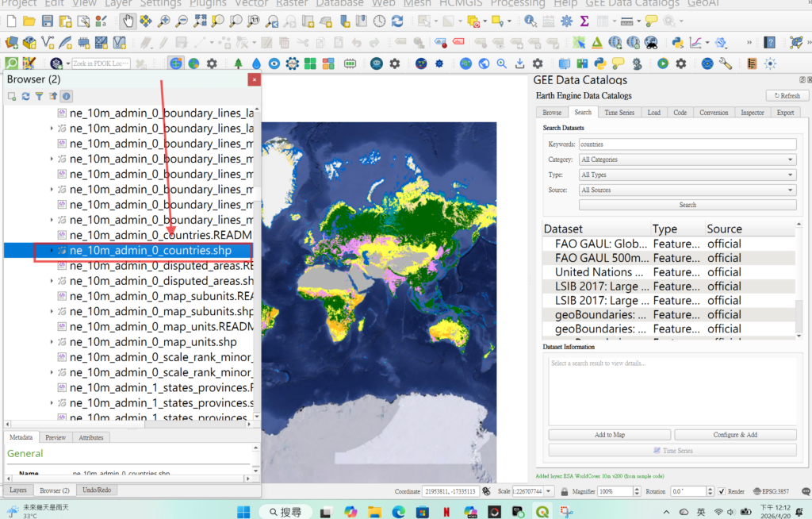
Task: Open the Python console icon
Action: [x=677, y=42]
